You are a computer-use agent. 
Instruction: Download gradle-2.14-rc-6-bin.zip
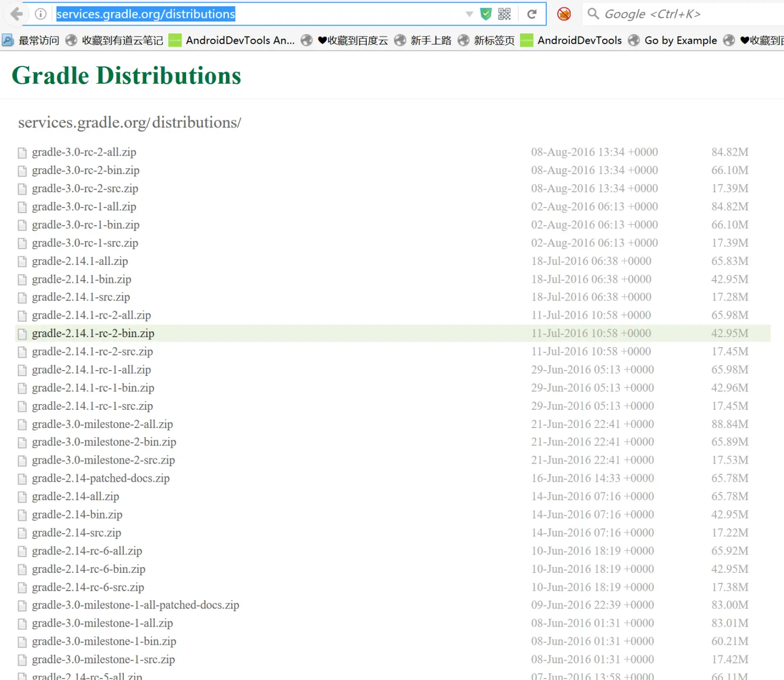coord(89,569)
